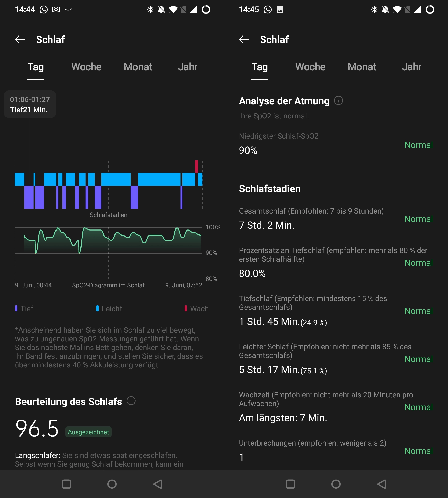Switch to Monat tab on left screen
The image size is (448, 498).
tap(138, 67)
